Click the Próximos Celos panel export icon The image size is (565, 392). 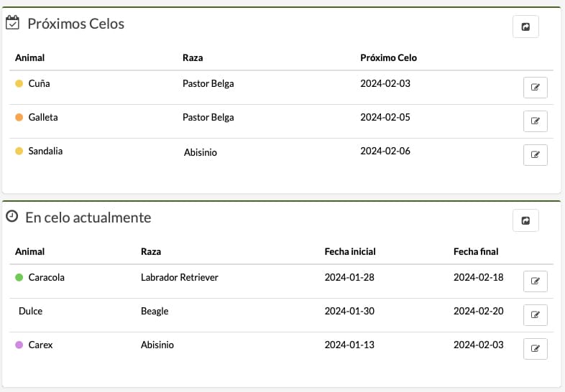[x=525, y=27]
